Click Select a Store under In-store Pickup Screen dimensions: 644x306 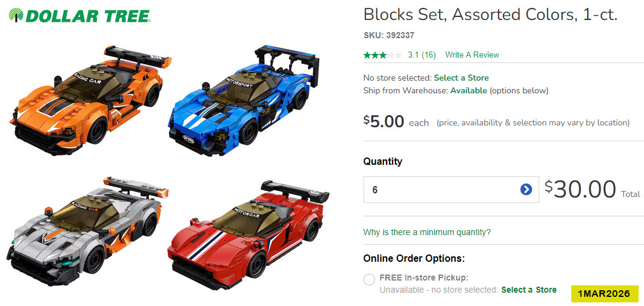pyautogui.click(x=528, y=290)
